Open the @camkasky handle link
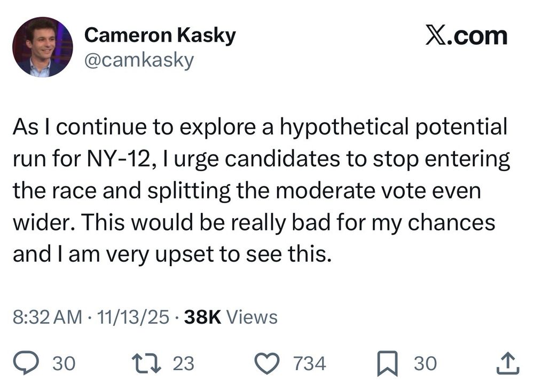 pyautogui.click(x=139, y=60)
